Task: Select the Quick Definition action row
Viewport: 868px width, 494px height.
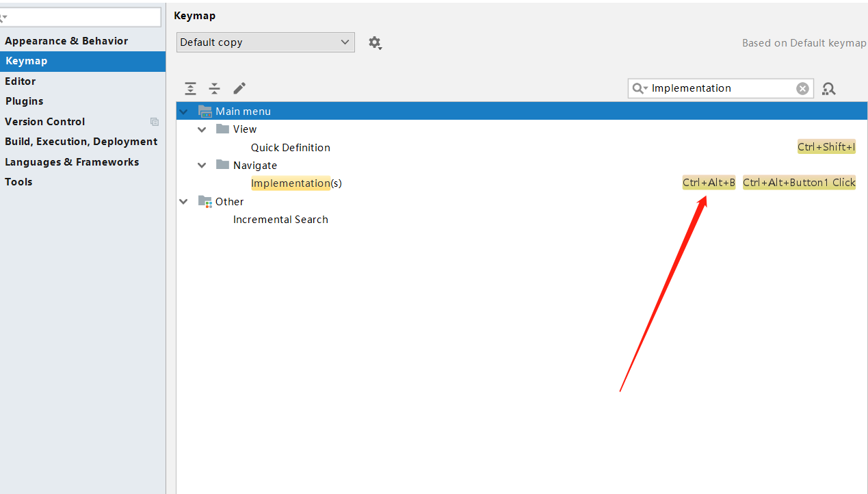Action: click(x=522, y=147)
